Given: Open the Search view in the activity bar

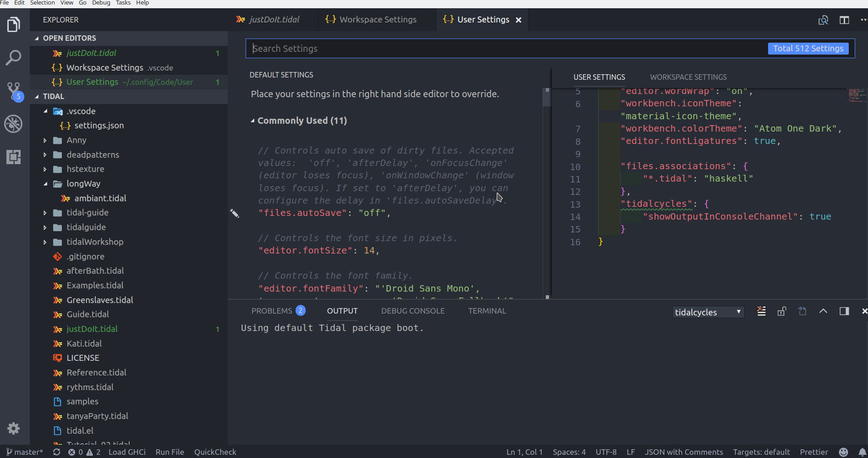Looking at the screenshot, I should pyautogui.click(x=14, y=57).
